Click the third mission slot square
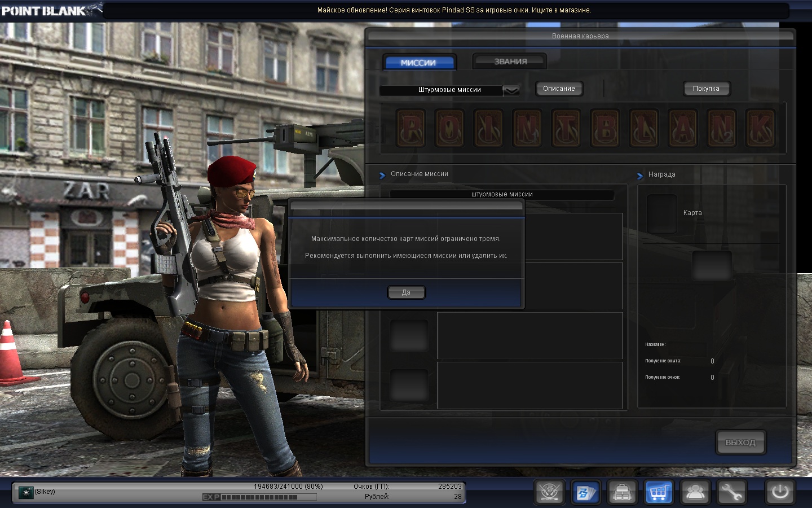This screenshot has width=812, height=508. [409, 336]
